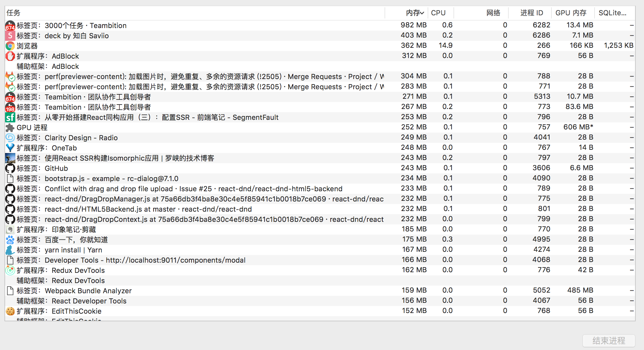
Task: Click the EditThisCookie cookie icon
Action: (10, 311)
